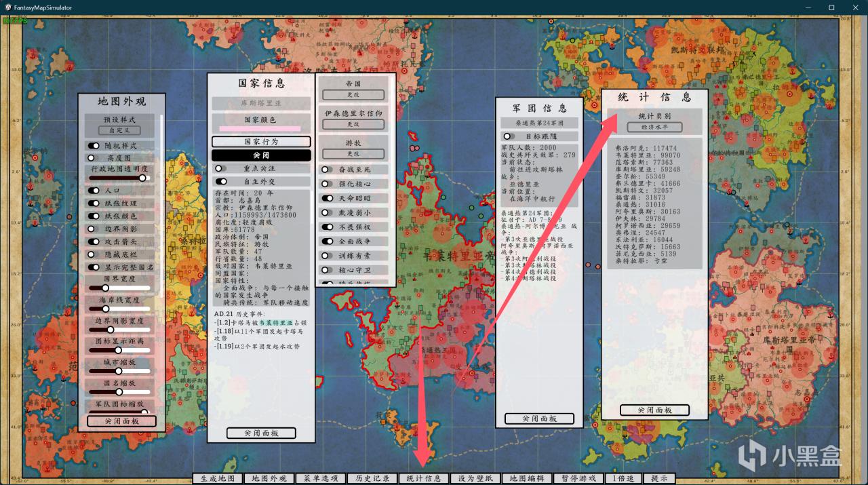The height and width of the screenshot is (485, 868).
Task: Click the 1倍速 speed button
Action: tap(623, 478)
